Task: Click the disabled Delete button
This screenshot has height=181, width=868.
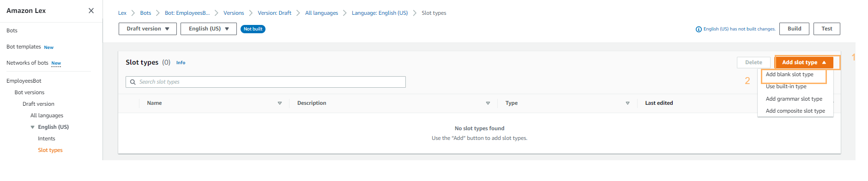Action: [x=753, y=62]
